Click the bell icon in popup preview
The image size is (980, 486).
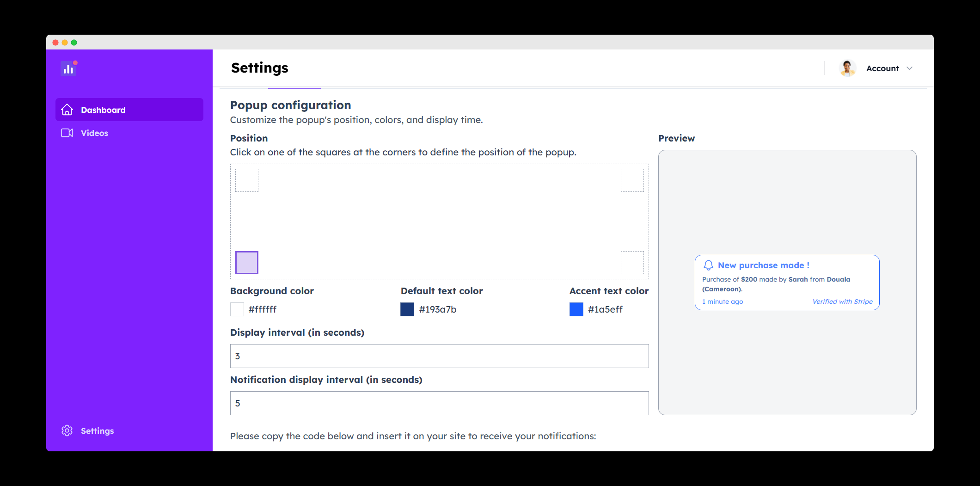coord(708,265)
